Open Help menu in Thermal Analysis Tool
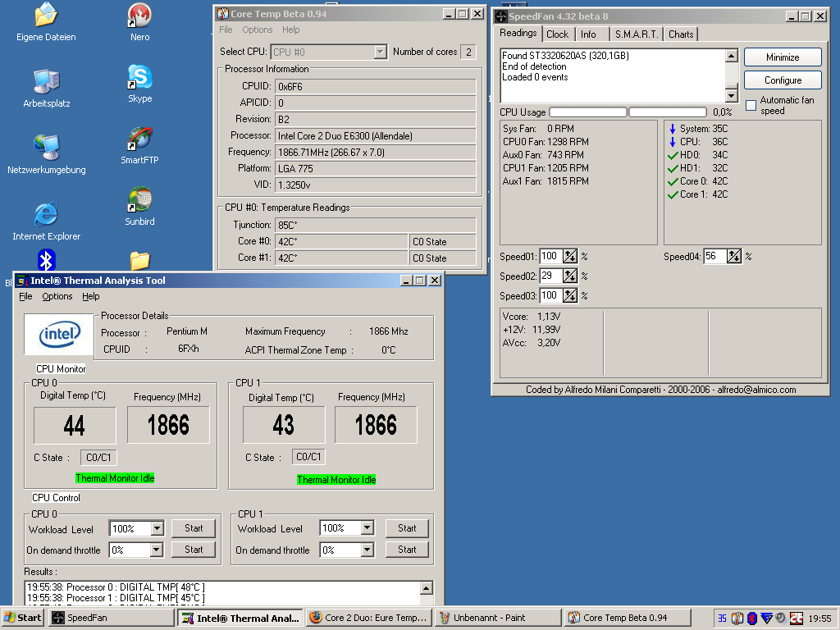840x630 pixels. [90, 296]
